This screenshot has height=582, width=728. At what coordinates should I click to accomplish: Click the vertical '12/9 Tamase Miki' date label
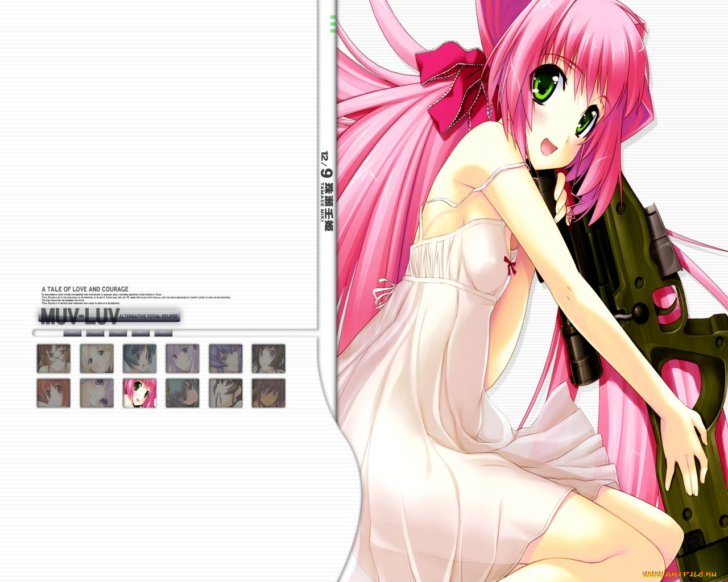[326, 190]
